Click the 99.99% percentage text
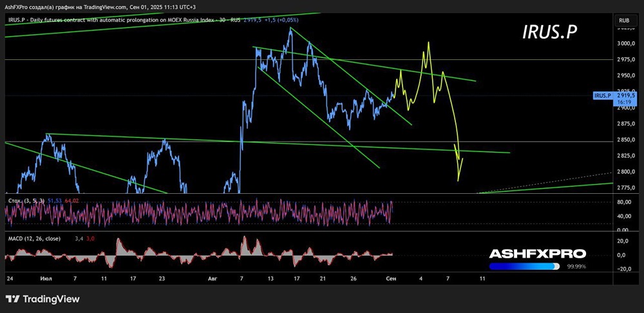This screenshot has width=644, height=313. coord(576,267)
